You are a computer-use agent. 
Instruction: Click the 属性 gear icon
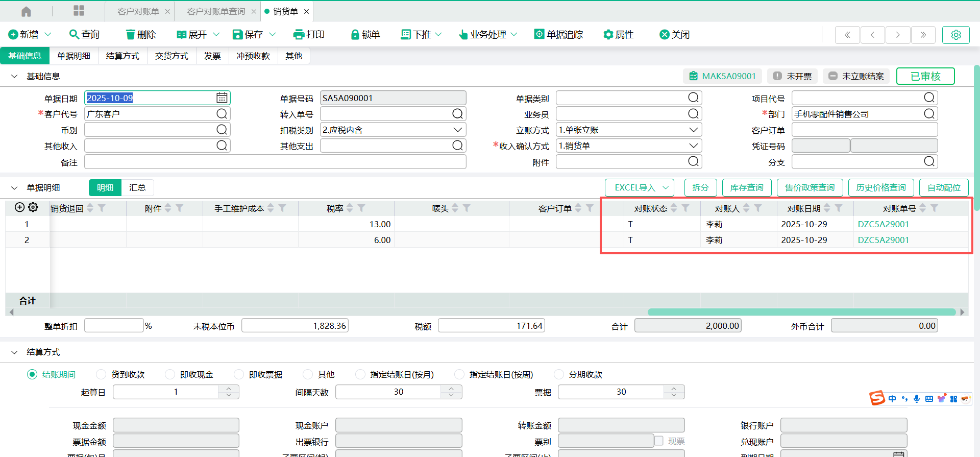point(608,35)
